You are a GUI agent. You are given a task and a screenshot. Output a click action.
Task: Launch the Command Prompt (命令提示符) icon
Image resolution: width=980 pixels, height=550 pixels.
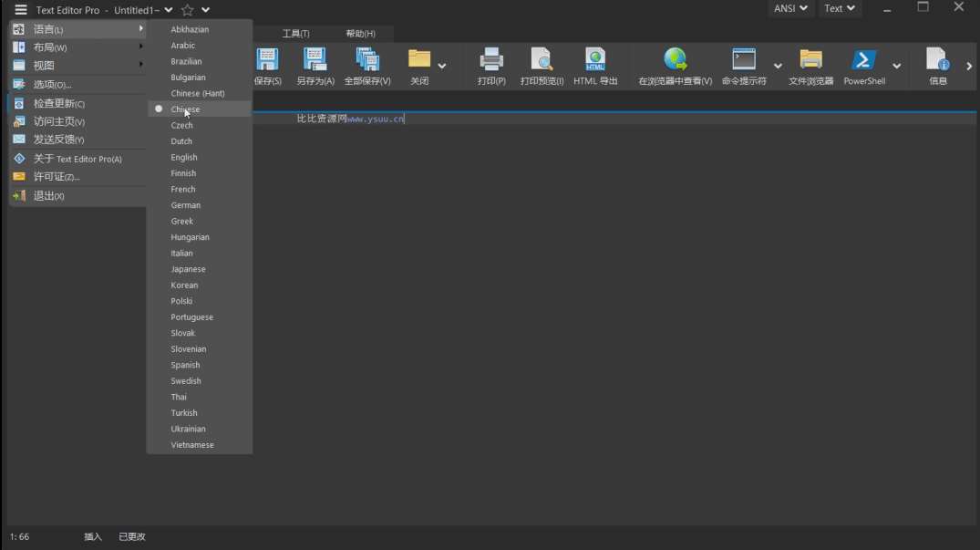pyautogui.click(x=744, y=65)
